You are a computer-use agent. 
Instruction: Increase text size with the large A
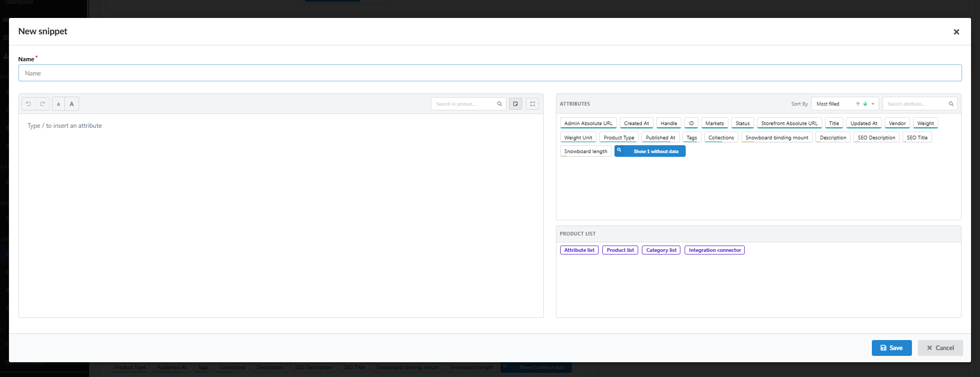click(x=72, y=104)
